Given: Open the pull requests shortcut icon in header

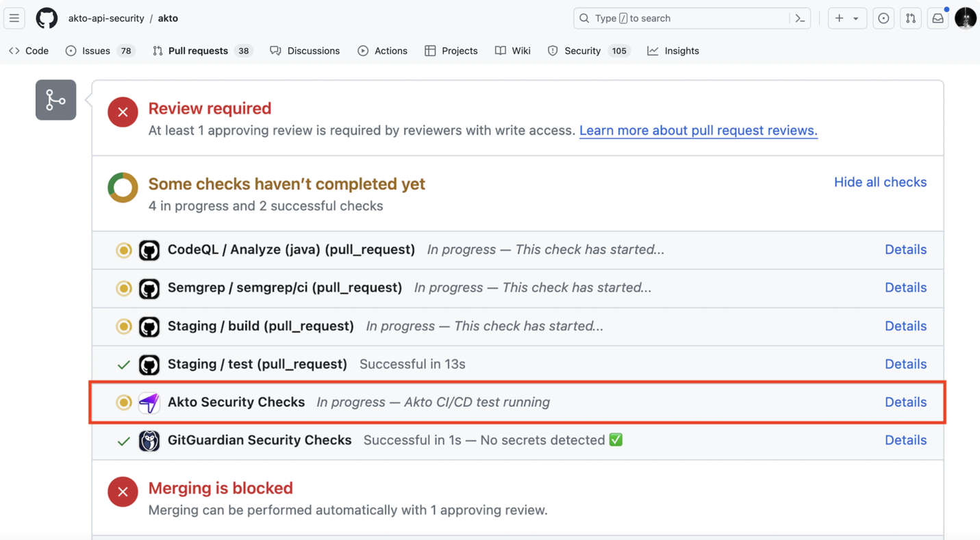Looking at the screenshot, I should [911, 18].
